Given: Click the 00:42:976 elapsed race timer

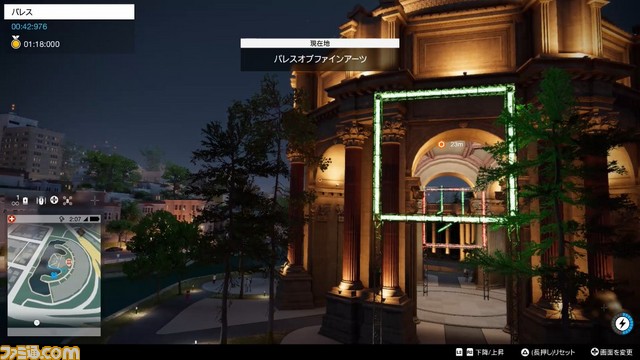Looking at the screenshot, I should coord(29,27).
